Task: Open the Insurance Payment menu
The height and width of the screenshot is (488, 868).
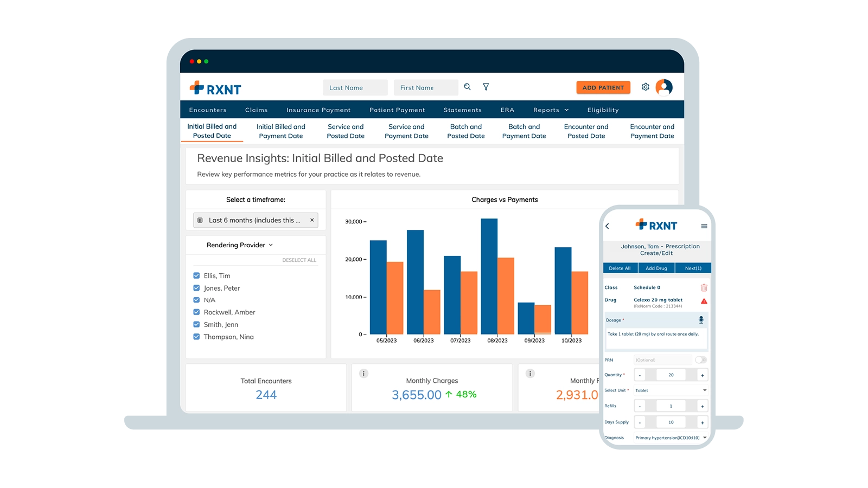Action: [x=318, y=110]
